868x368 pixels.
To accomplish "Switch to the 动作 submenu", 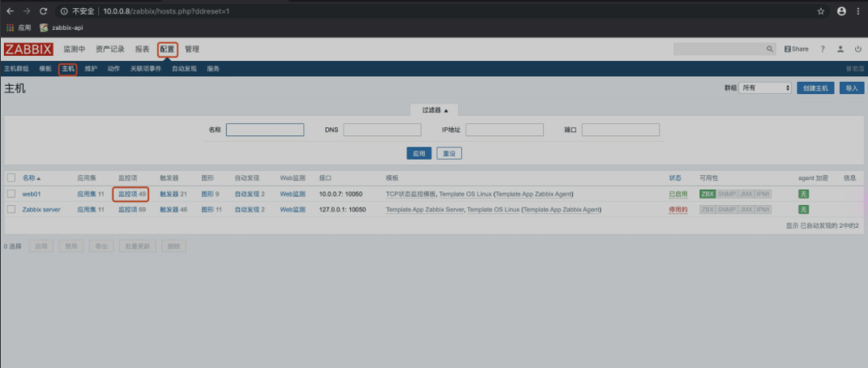I will (x=113, y=69).
